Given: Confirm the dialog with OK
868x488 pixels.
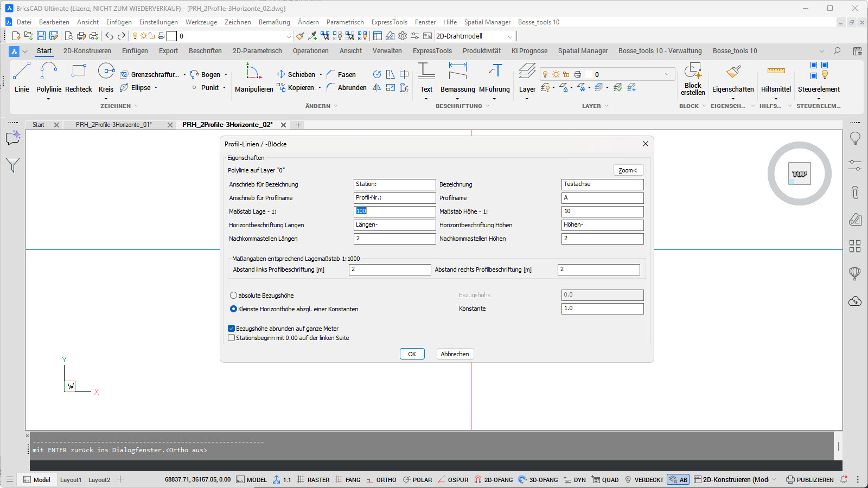Looking at the screenshot, I should point(412,354).
